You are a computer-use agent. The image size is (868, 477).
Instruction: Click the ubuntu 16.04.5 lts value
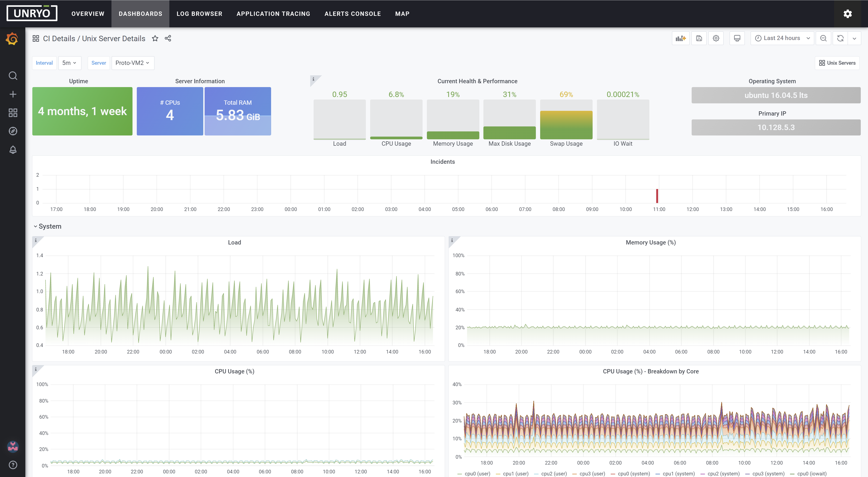coord(776,95)
